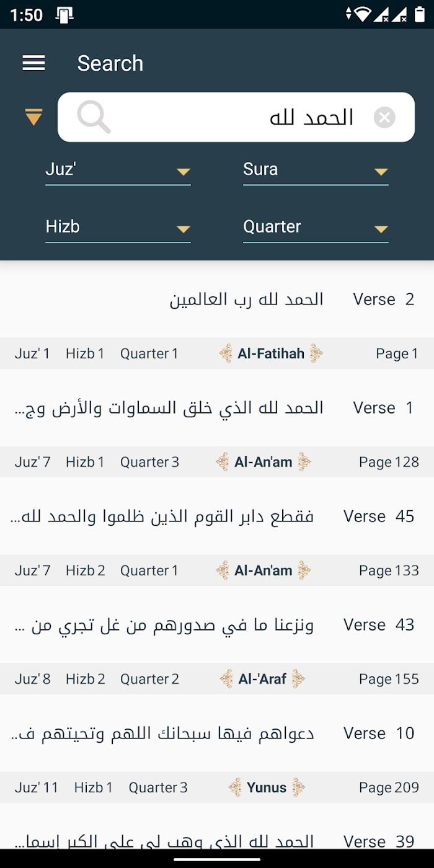Tap the Al-'Araf sura name label
The width and height of the screenshot is (434, 868).
(x=263, y=680)
